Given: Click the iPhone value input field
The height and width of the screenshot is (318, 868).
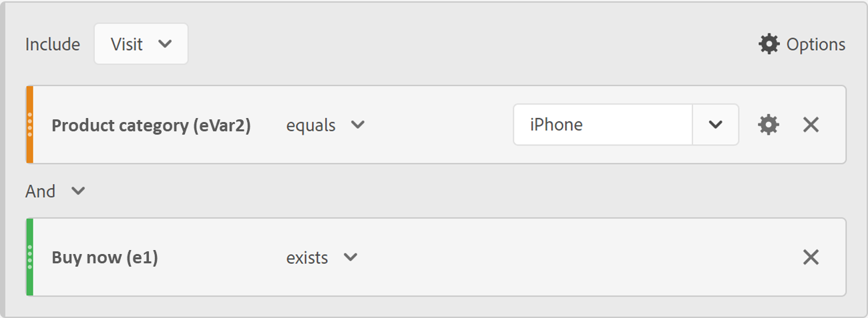Looking at the screenshot, I should tap(602, 125).
